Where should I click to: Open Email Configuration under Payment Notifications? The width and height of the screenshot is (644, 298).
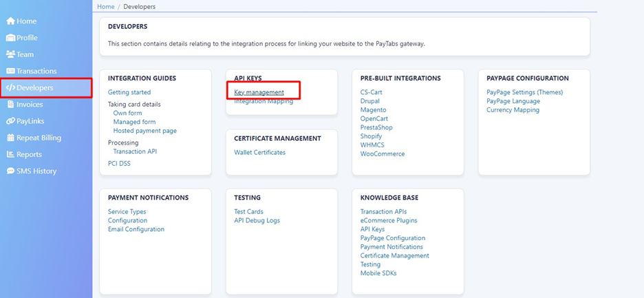coord(136,229)
